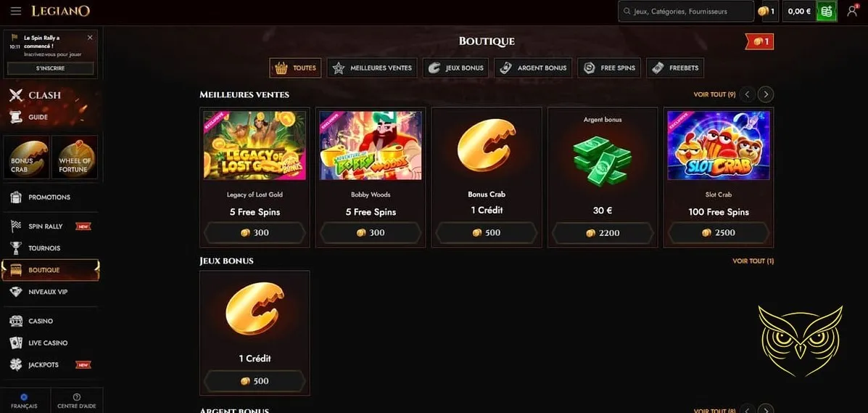Open Voir Tout (9) link
The height and width of the screenshot is (413, 868).
[714, 95]
